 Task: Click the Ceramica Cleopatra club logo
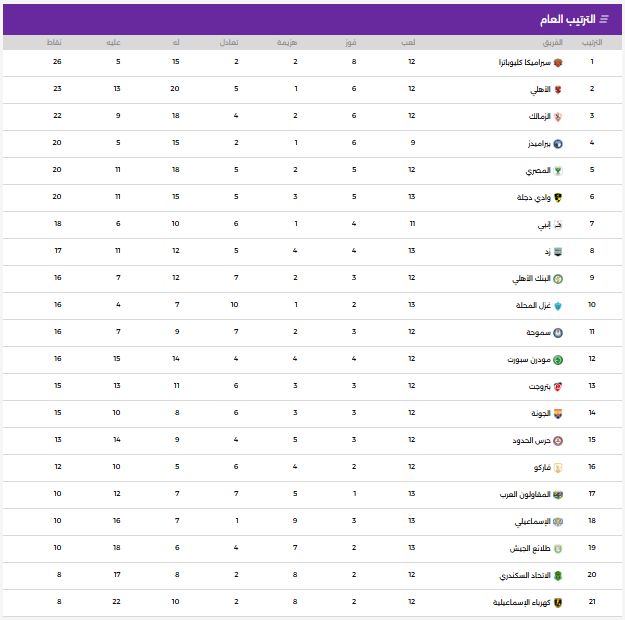(x=557, y=62)
